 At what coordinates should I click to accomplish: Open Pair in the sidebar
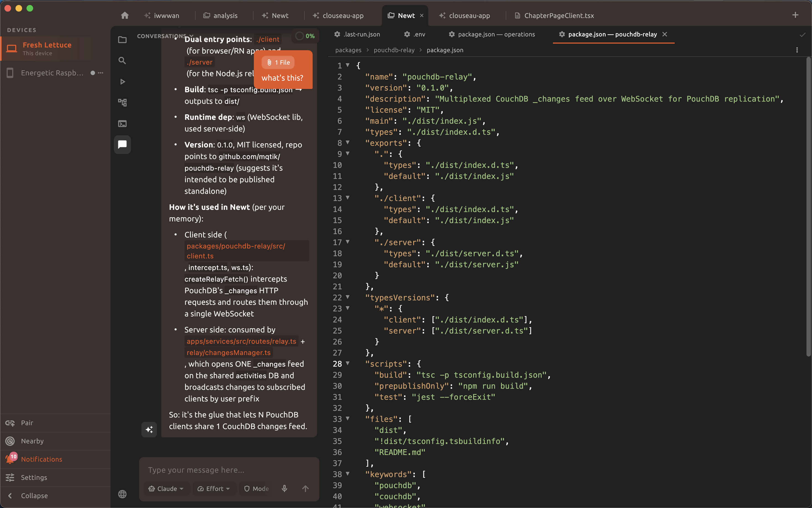tap(56, 423)
